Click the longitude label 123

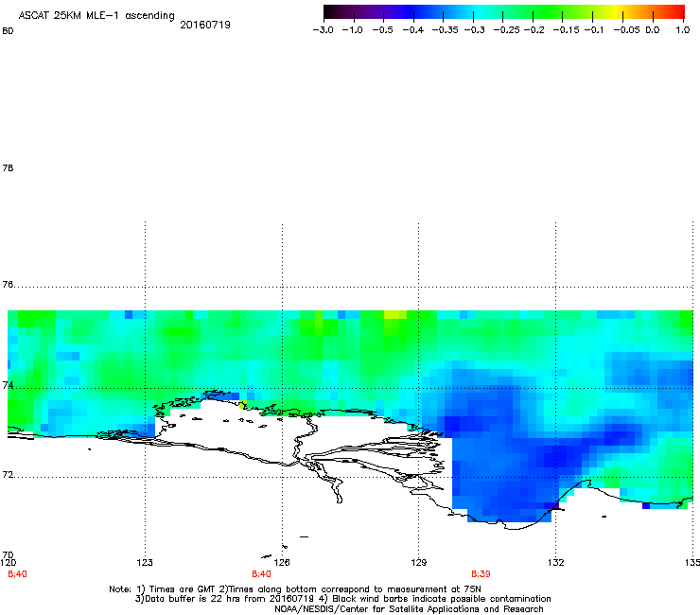(145, 562)
